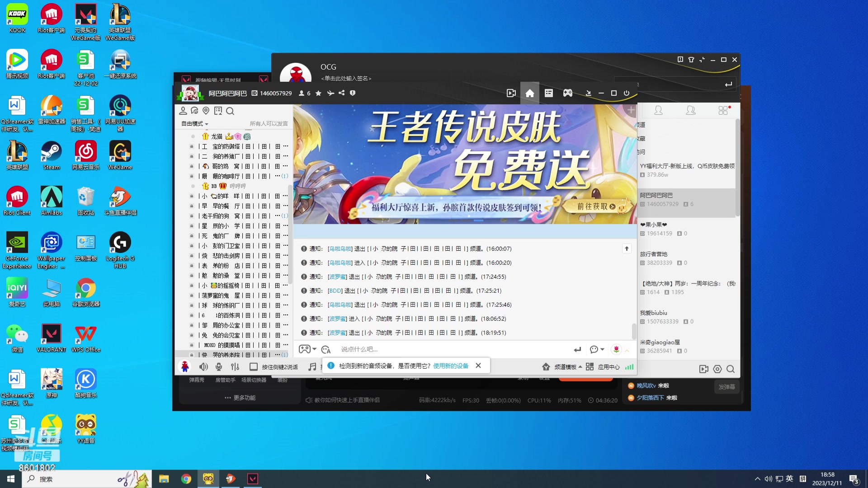Open 弹幕秀 in the background streaming window

point(197,380)
